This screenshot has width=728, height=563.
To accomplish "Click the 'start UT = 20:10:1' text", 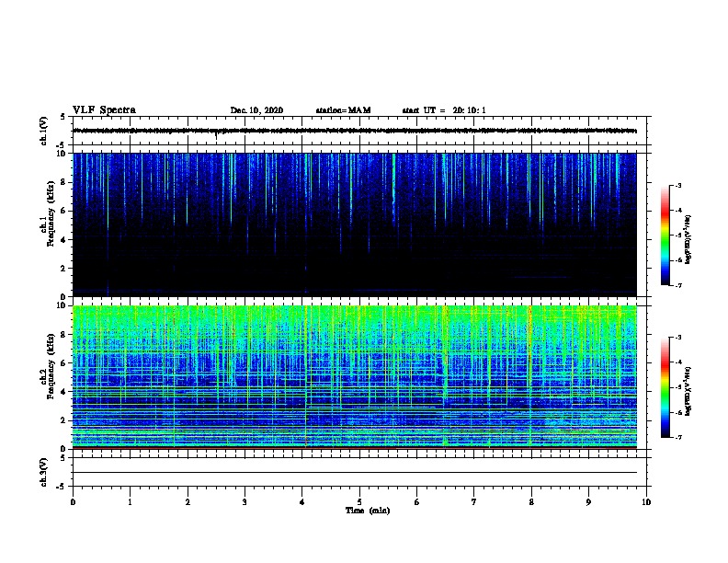I will [444, 110].
